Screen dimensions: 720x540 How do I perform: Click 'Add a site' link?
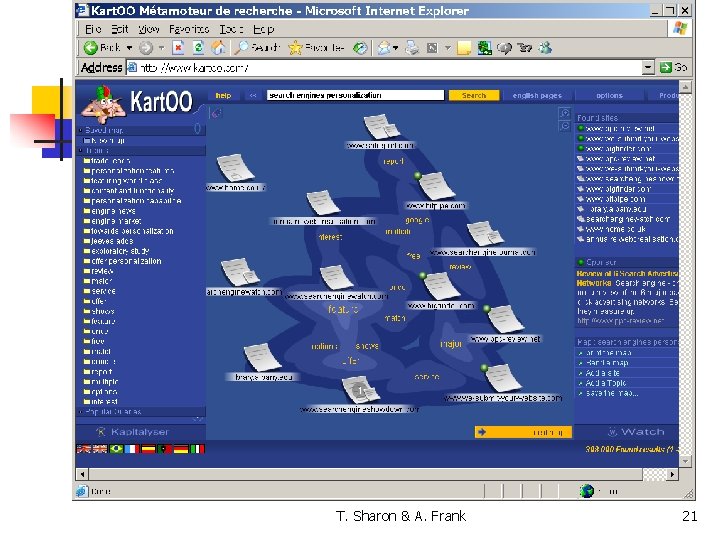[x=602, y=373]
